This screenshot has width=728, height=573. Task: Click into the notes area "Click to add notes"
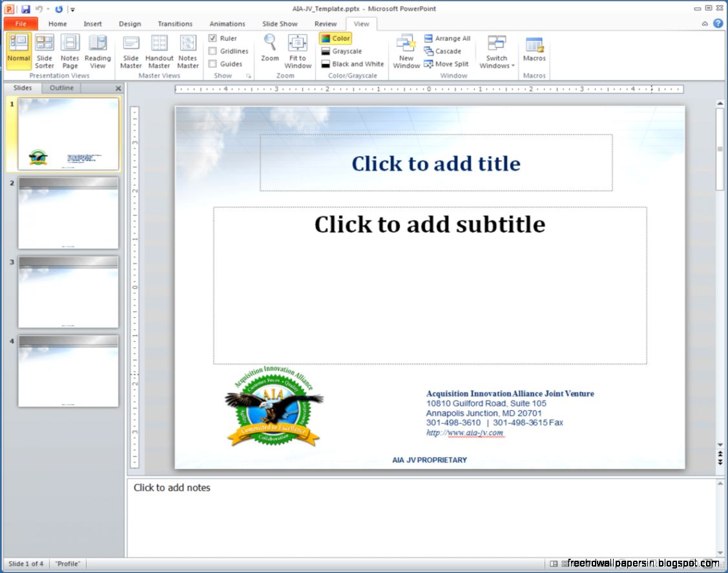click(x=422, y=517)
